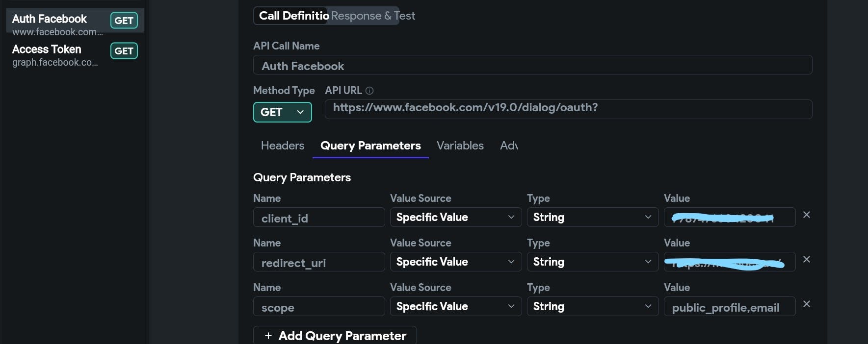868x344 pixels.
Task: Click the API Call Name field
Action: click(x=532, y=65)
